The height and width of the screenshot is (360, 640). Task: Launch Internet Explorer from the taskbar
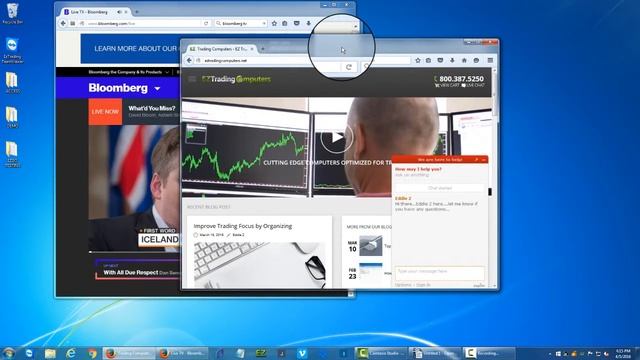pos(71,353)
